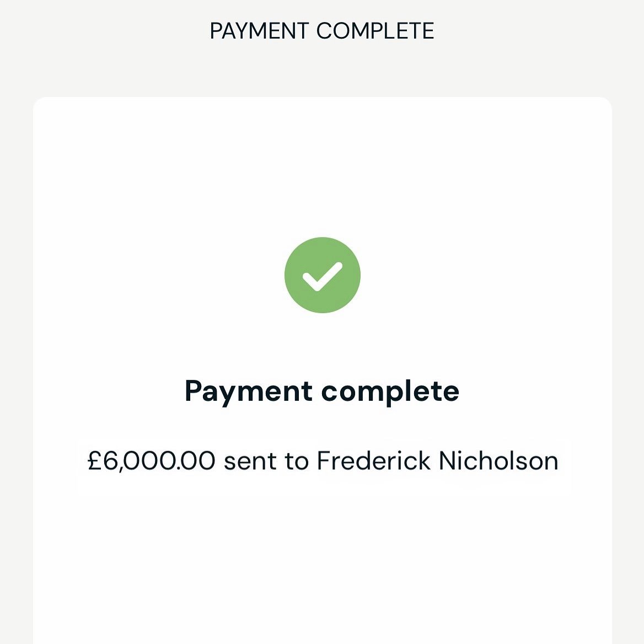The image size is (644, 644).
Task: Tap the bold word "complete" in the heading
Action: tap(390, 391)
